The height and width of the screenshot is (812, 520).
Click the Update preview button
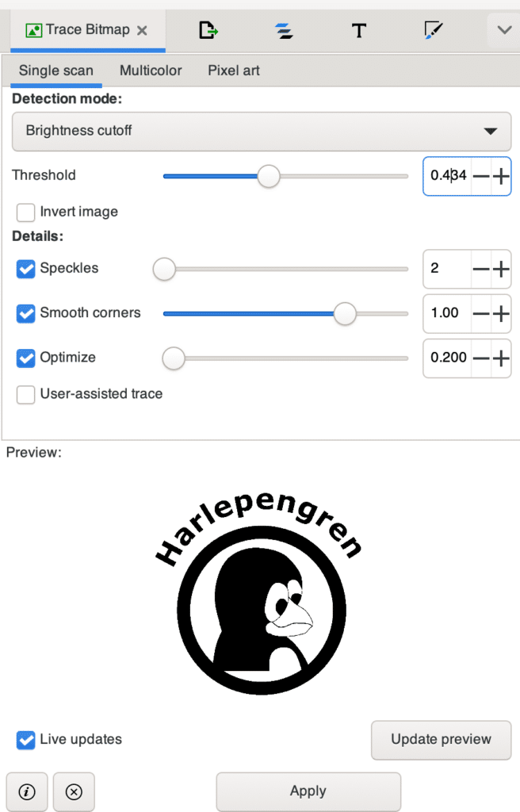442,740
